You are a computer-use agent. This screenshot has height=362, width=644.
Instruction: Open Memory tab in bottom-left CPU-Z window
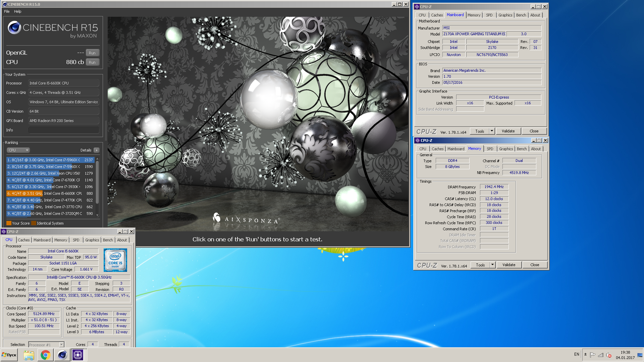(61, 240)
